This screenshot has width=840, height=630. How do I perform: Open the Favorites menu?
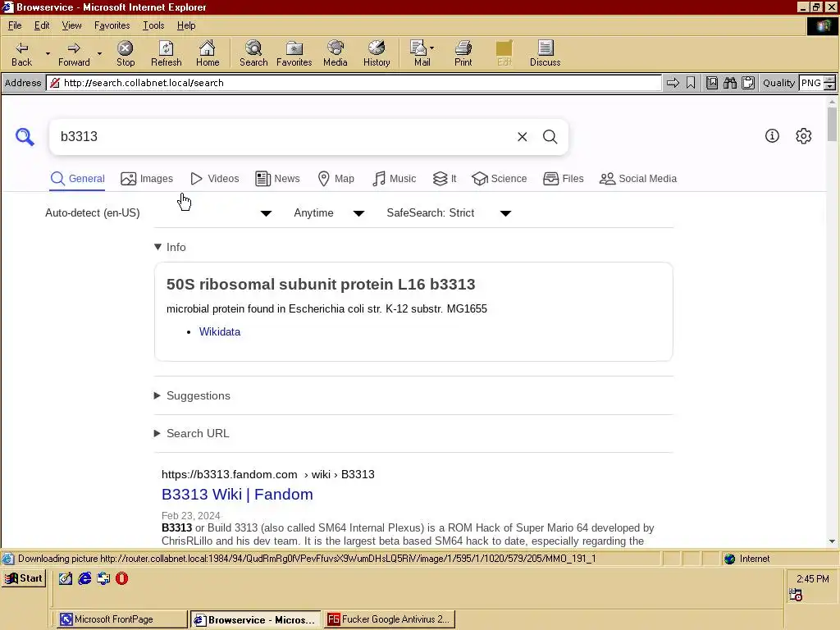(x=112, y=25)
